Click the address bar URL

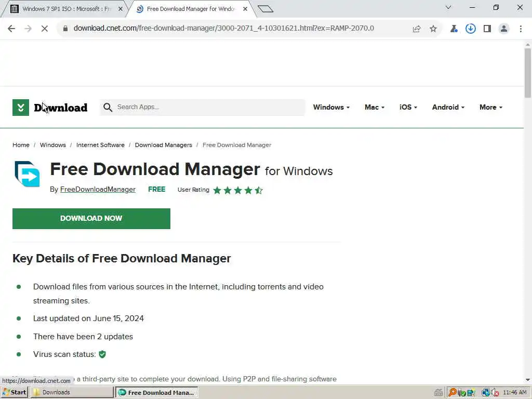(223, 29)
